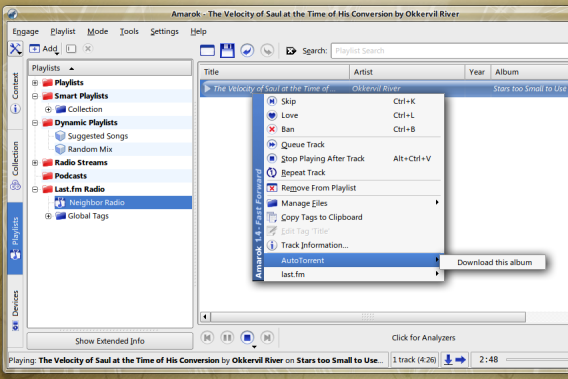The width and height of the screenshot is (568, 379).
Task: Click the Next track button
Action: [267, 338]
